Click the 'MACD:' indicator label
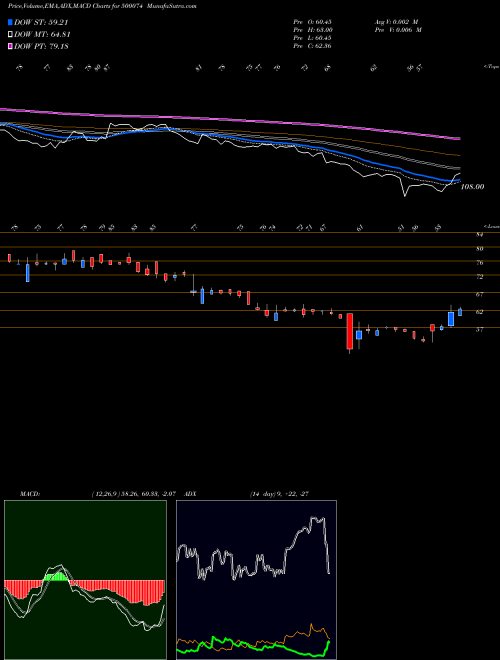This screenshot has height=660, width=500. 30,494
